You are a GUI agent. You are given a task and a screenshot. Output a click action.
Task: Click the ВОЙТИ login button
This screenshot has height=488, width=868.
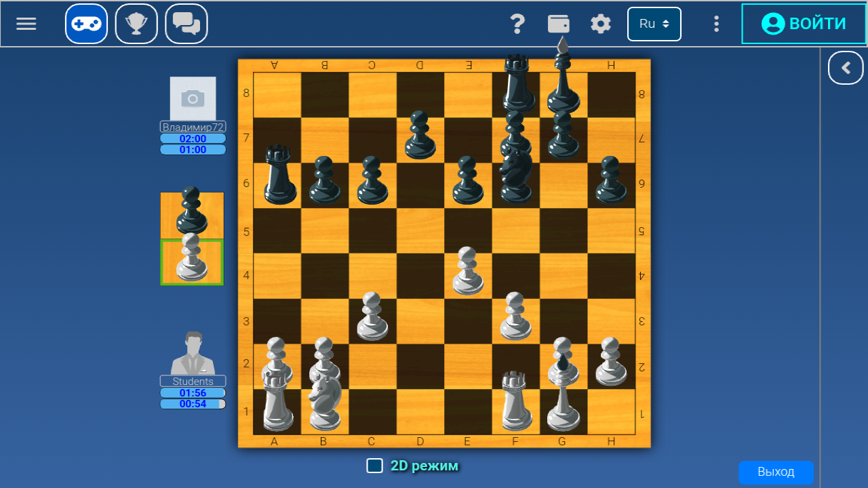803,23
